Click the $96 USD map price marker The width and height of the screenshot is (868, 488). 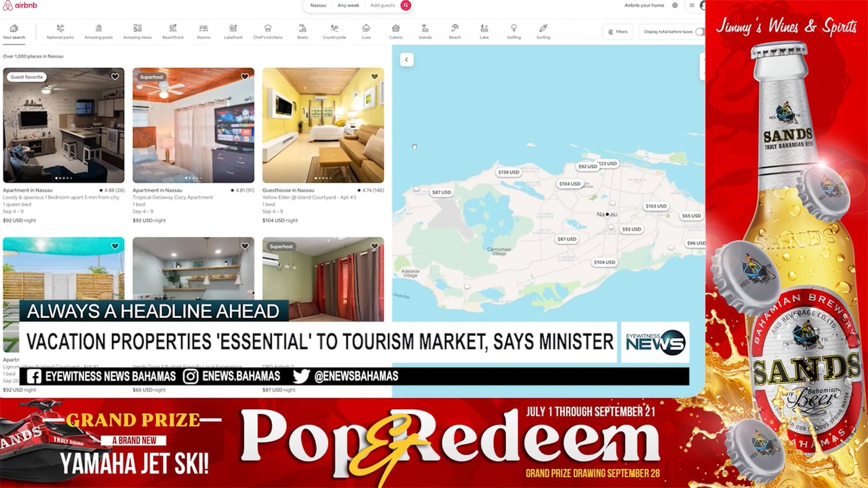[x=695, y=243]
